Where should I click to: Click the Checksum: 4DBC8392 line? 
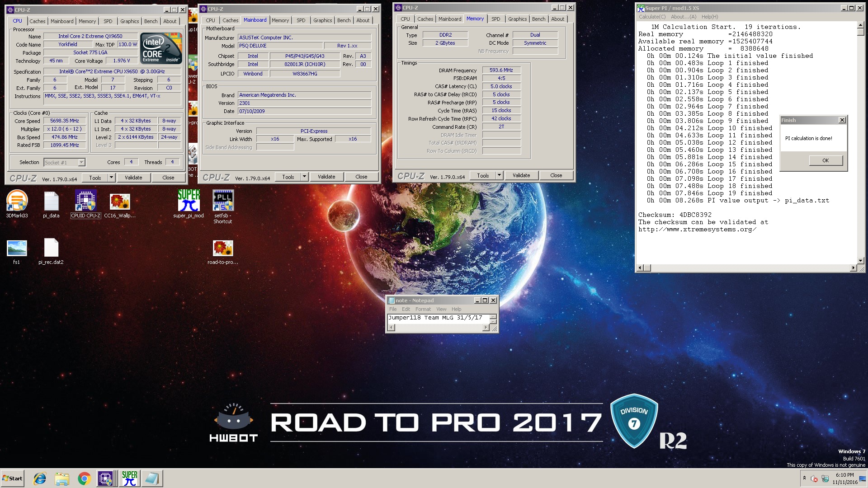[675, 215]
